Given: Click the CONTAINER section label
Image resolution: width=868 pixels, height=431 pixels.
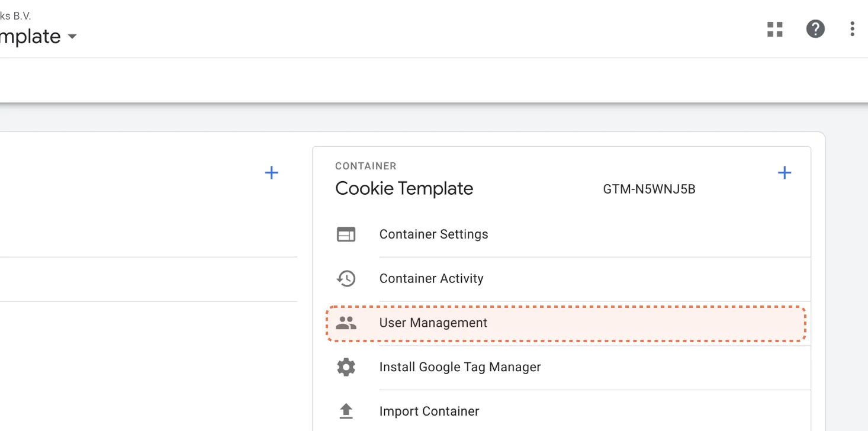Looking at the screenshot, I should pyautogui.click(x=365, y=166).
